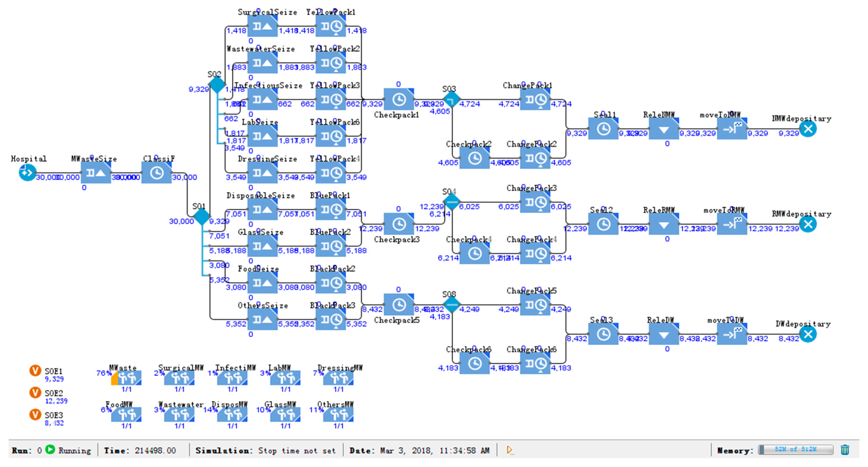Select the DisposMW resource pool

pos(232,415)
